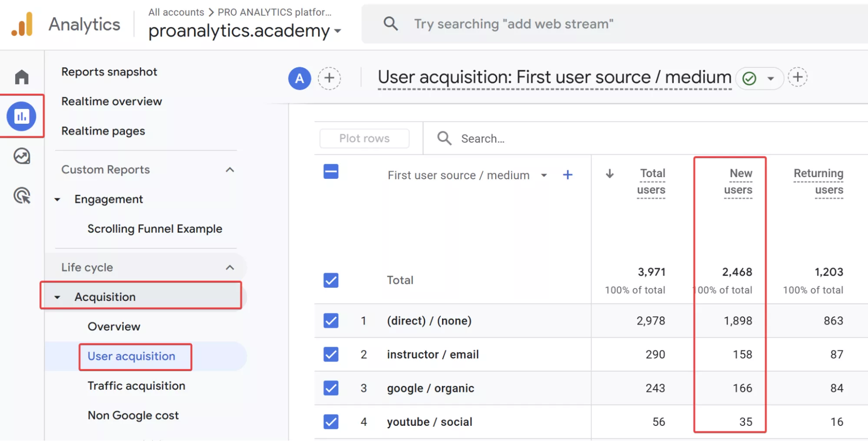This screenshot has height=441, width=868.
Task: Open the User acquisition report
Action: point(131,356)
